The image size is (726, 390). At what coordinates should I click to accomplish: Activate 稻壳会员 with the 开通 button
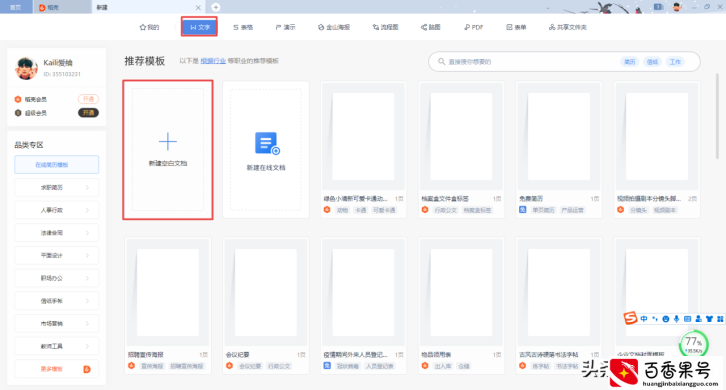pyautogui.click(x=88, y=99)
